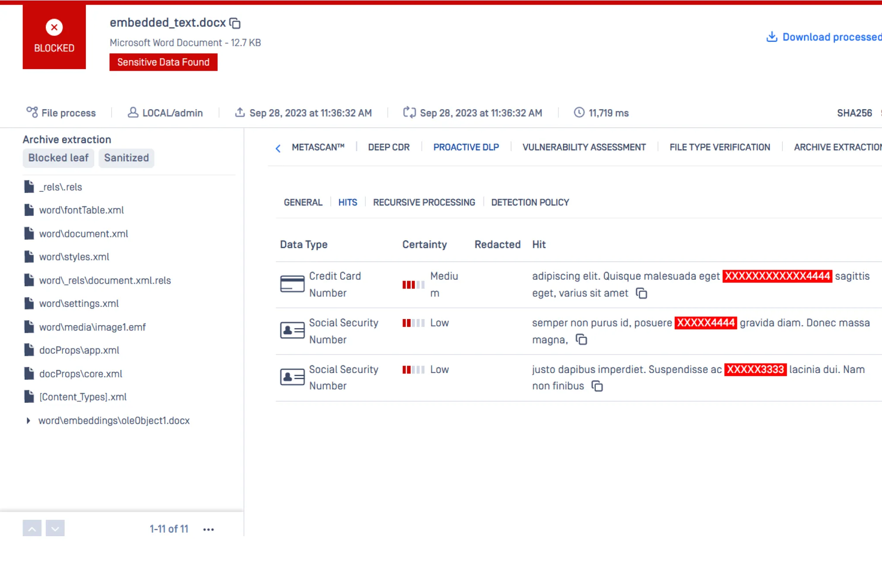Click the redacted XXXXXXXXXXXX4444 highlight
The width and height of the screenshot is (882, 588).
point(777,276)
